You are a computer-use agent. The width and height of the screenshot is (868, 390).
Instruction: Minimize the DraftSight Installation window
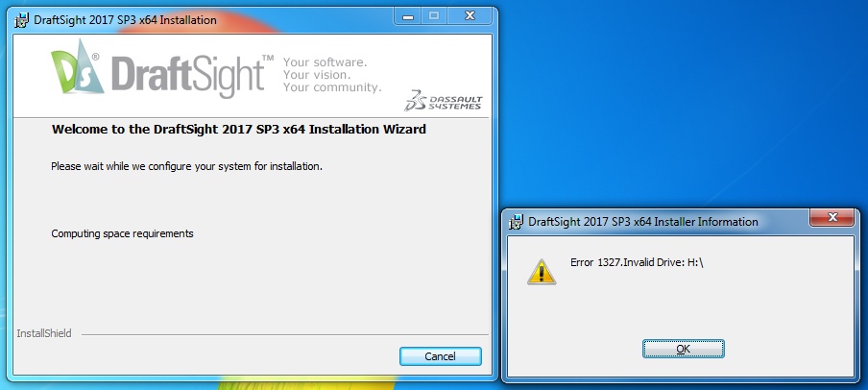tap(408, 16)
